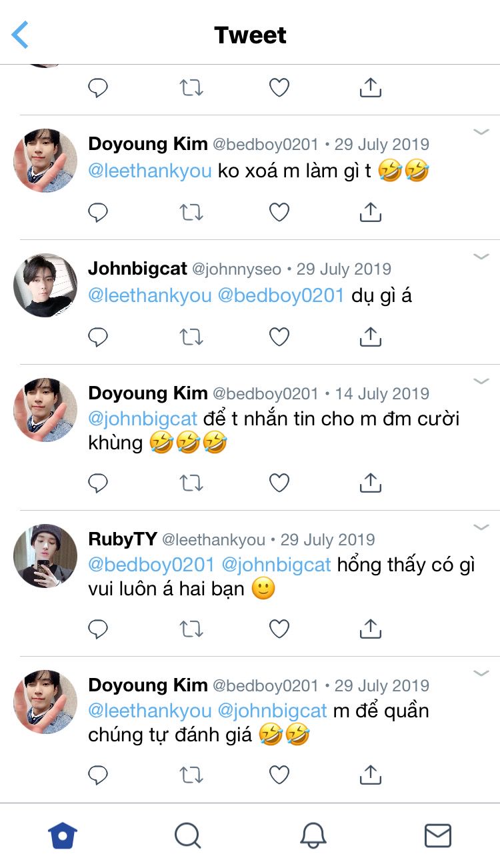This screenshot has height=868, width=500.
Task: Like Doyoung Kim's "cười khùng" tweet
Action: point(279,483)
